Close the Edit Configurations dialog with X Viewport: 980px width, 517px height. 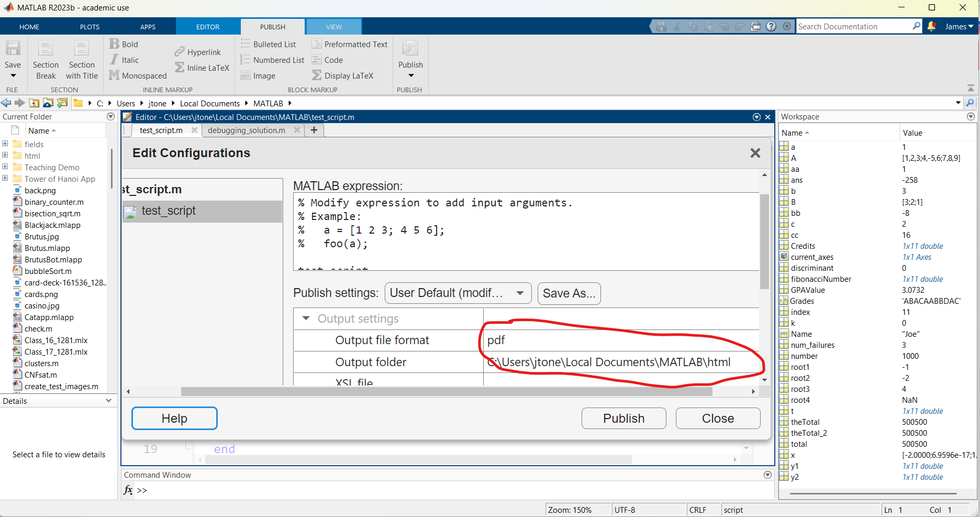(x=755, y=153)
